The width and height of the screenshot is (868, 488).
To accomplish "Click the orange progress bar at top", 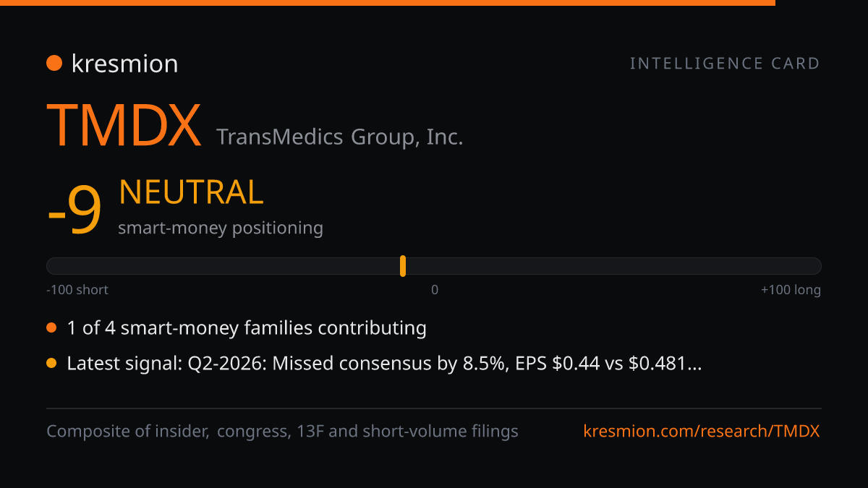I will 388,3.
